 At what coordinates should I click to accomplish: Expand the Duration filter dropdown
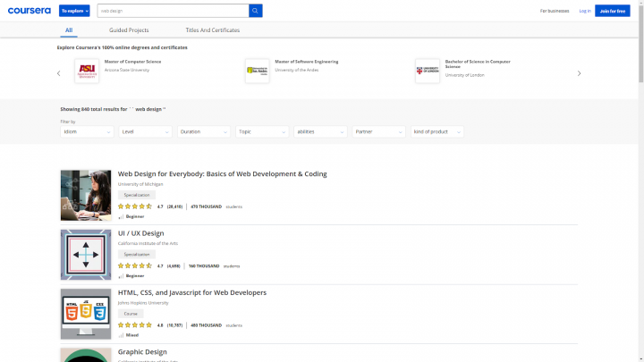(203, 131)
